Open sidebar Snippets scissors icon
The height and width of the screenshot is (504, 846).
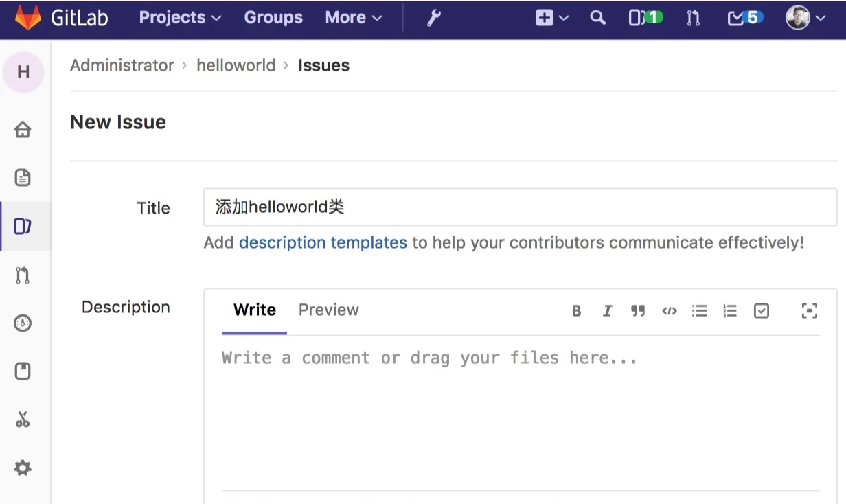[x=23, y=420]
